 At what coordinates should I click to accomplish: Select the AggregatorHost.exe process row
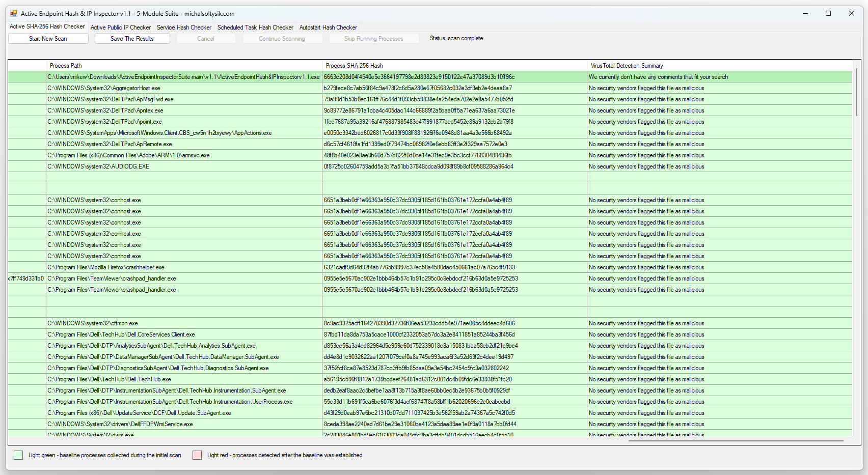point(104,88)
